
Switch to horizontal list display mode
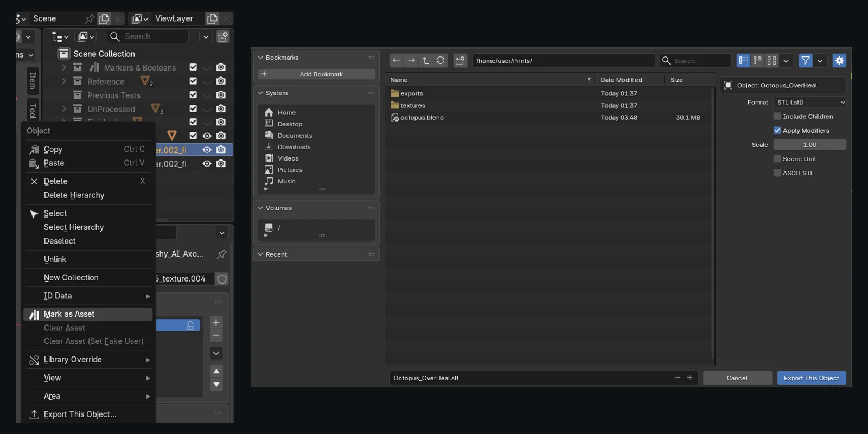click(757, 61)
